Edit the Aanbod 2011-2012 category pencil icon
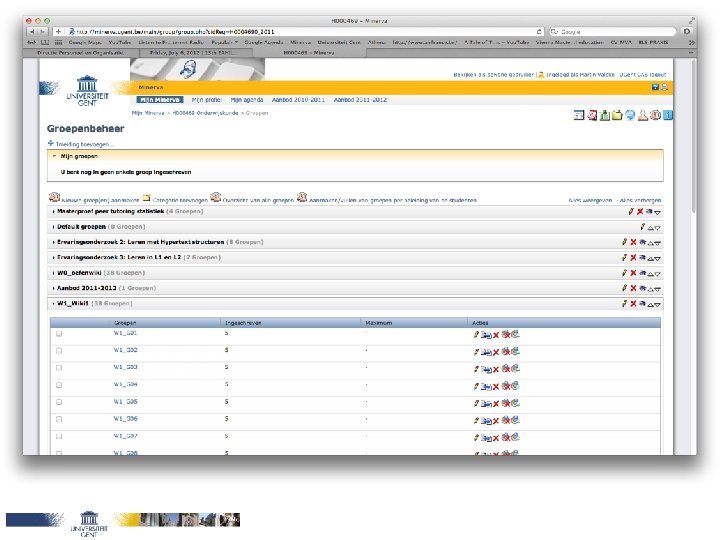This screenshot has height=540, width=720. coord(624,288)
